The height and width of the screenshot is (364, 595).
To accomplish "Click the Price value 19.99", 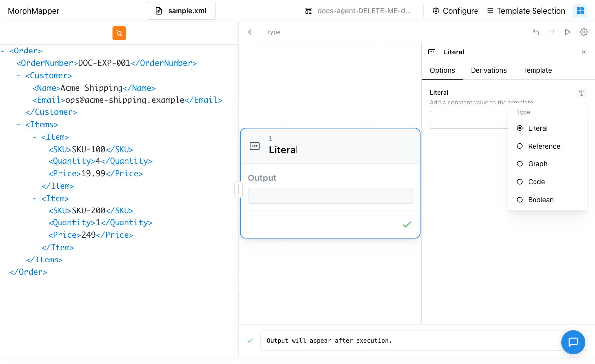I will pos(93,174).
